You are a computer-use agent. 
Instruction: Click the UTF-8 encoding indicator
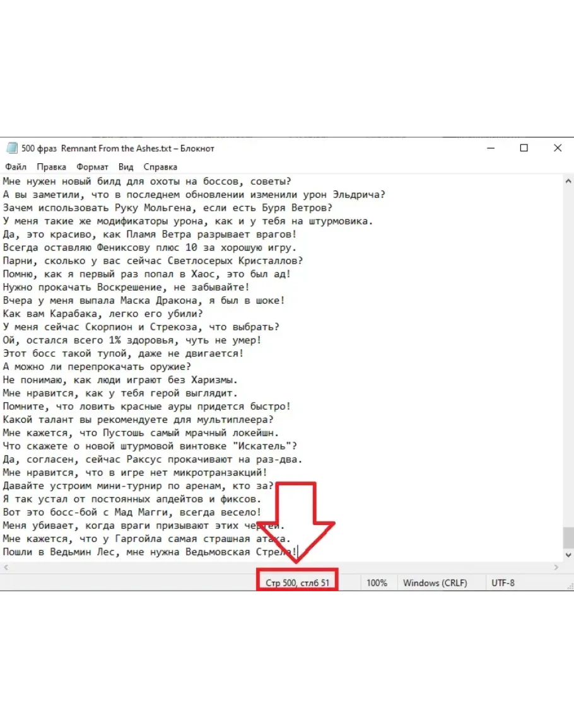pyautogui.click(x=503, y=583)
